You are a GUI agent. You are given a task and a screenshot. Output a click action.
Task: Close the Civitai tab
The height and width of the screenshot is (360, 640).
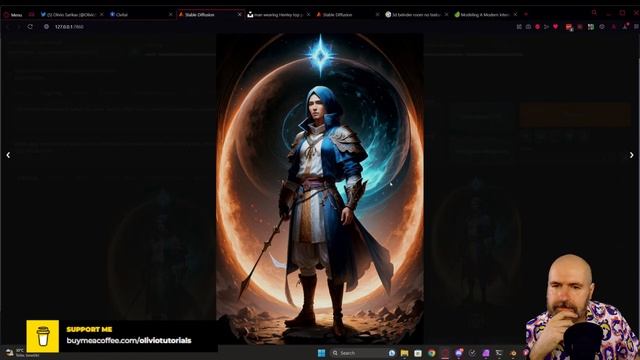[171, 15]
